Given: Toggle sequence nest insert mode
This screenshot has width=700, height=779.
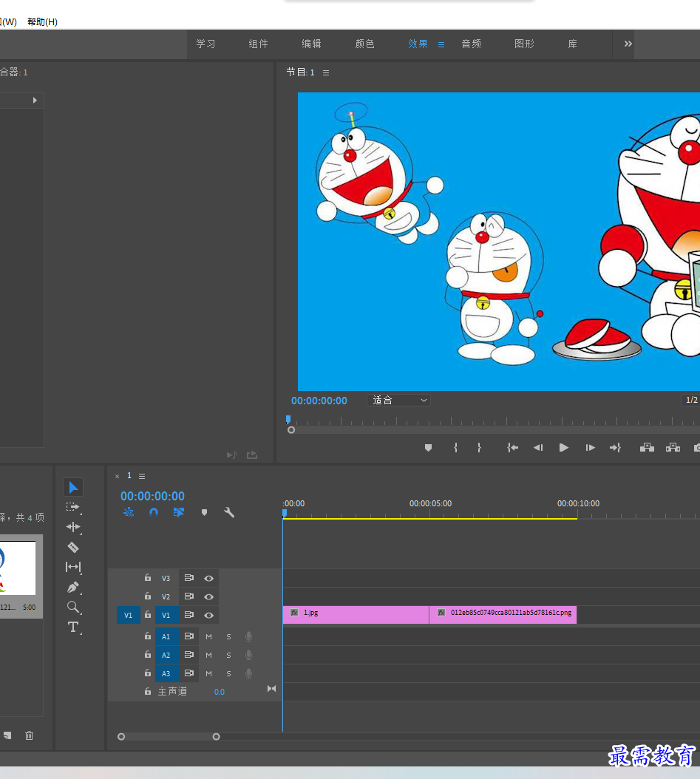Looking at the screenshot, I should click(129, 512).
